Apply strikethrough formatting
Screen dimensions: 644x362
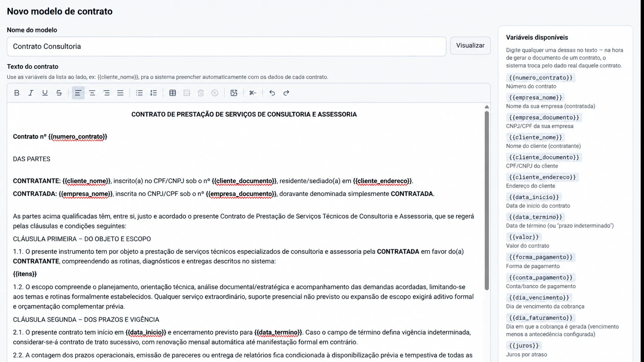pos(59,93)
